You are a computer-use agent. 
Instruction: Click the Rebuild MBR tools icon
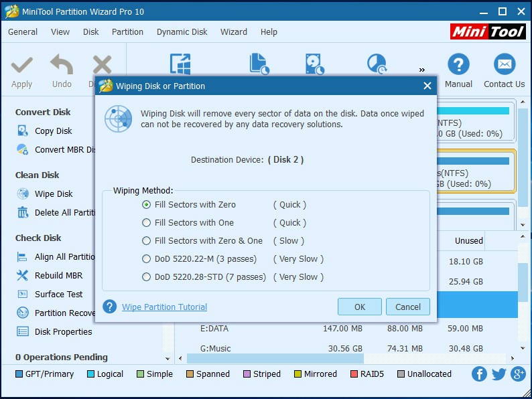[x=22, y=275]
